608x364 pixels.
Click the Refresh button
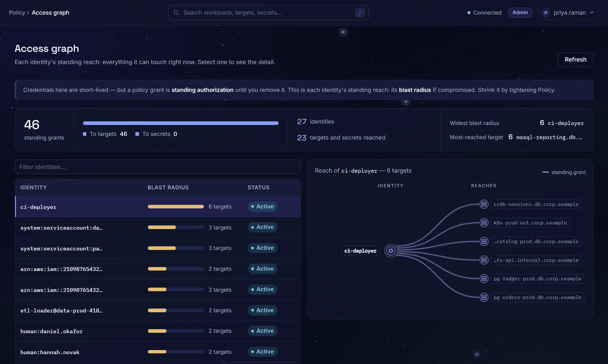tap(575, 60)
